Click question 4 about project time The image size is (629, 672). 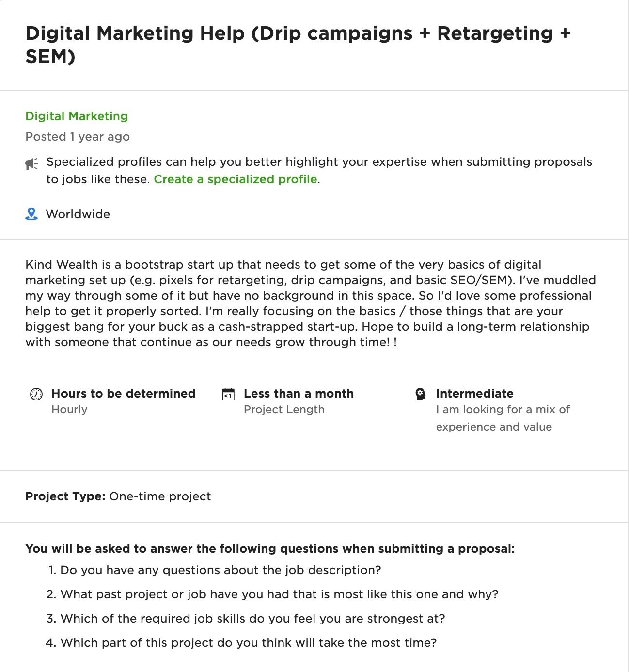point(248,643)
